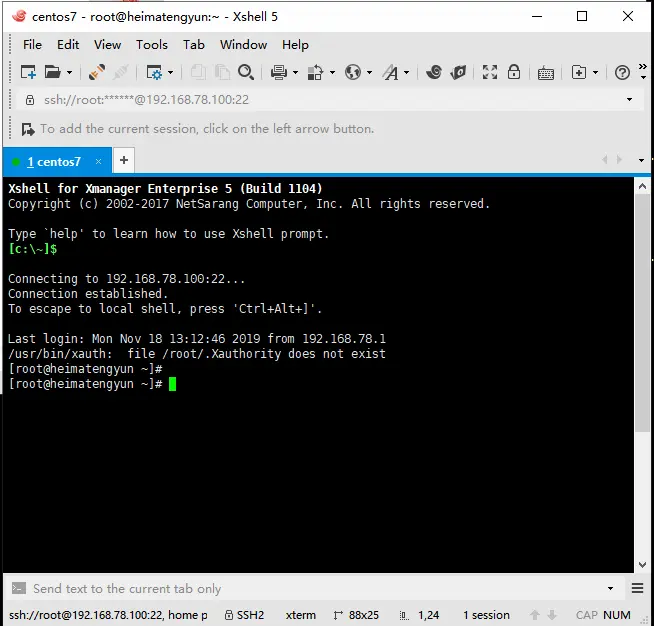Click the add current session arrow icon
Viewport: 654px width, 626px height.
click(28, 129)
